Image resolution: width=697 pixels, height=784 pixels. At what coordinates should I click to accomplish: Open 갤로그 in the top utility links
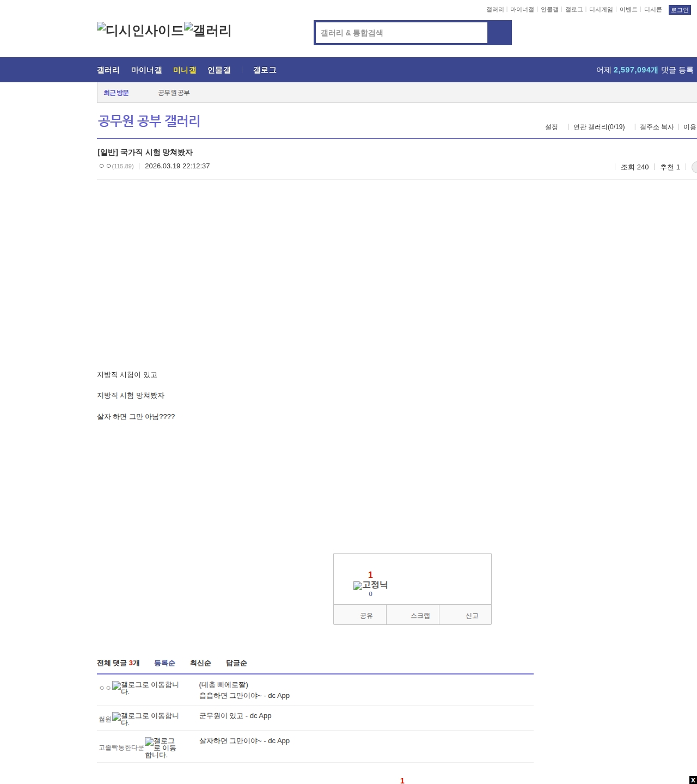(574, 10)
